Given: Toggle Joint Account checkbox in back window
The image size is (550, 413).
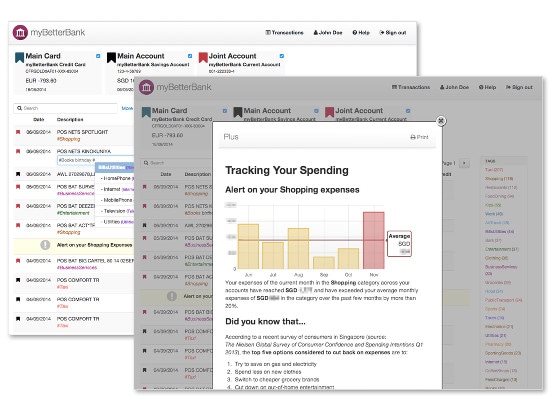Looking at the screenshot, I should (282, 56).
